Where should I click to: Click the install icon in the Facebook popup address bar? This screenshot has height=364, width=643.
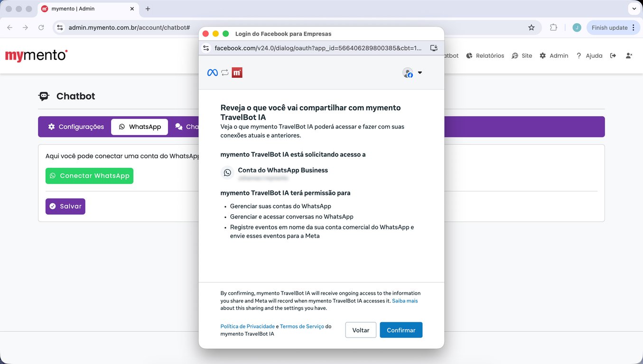pos(434,48)
